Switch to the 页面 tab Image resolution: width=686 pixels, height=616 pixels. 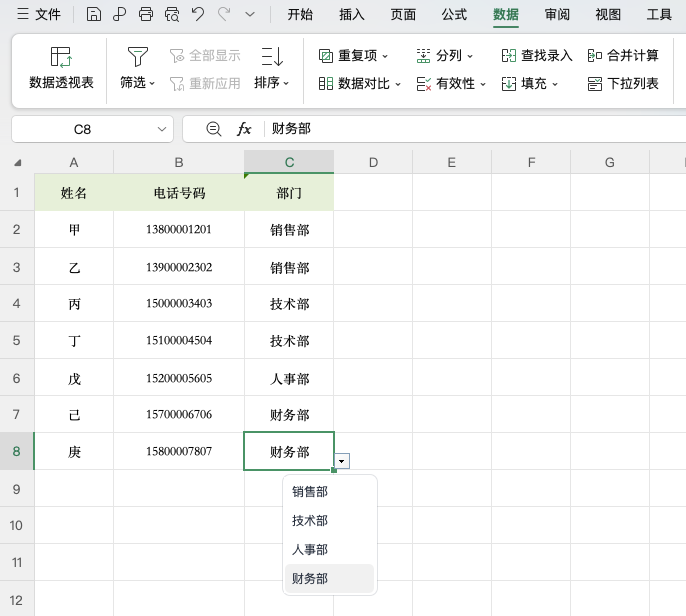click(403, 15)
